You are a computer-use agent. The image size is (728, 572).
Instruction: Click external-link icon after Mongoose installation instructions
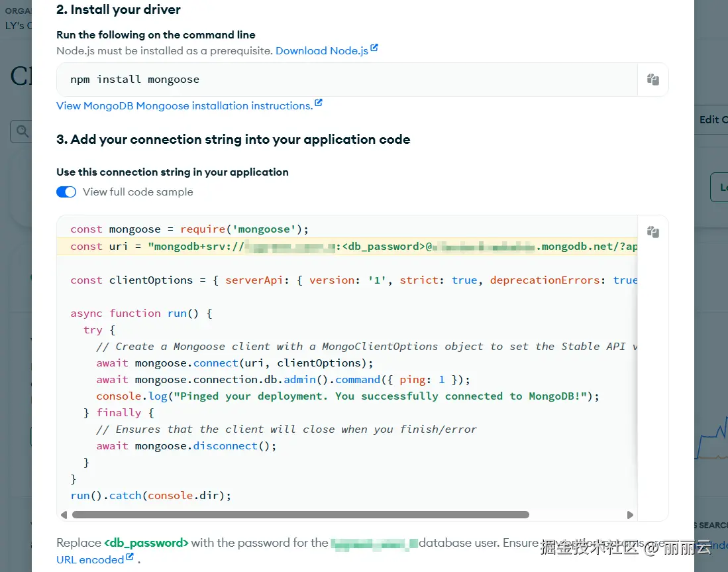[x=319, y=103]
